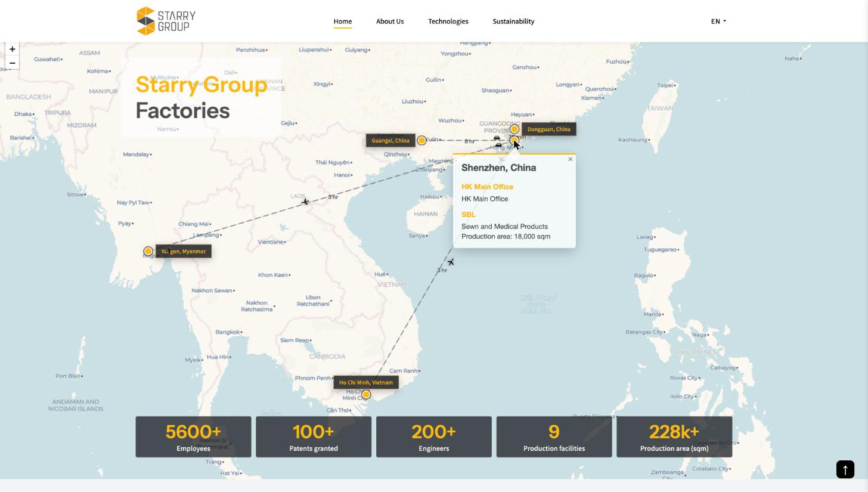868x492 pixels.
Task: Click the orange SBL heading in popup
Action: click(x=469, y=215)
